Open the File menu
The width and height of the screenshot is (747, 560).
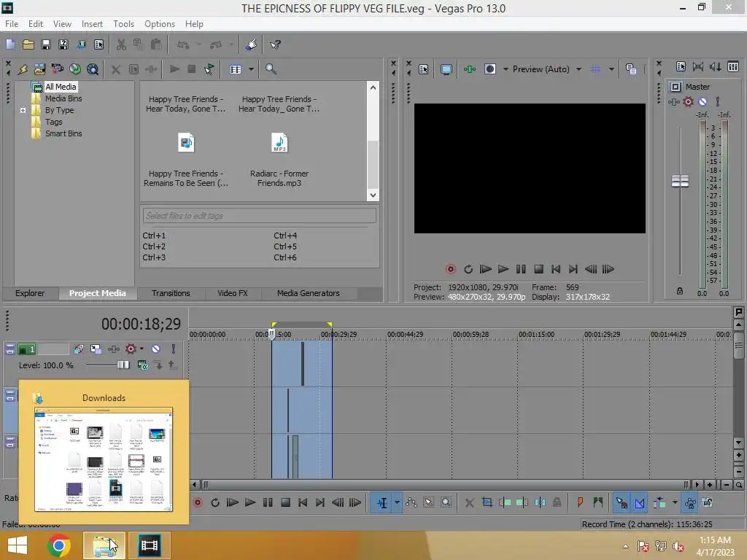pyautogui.click(x=12, y=24)
